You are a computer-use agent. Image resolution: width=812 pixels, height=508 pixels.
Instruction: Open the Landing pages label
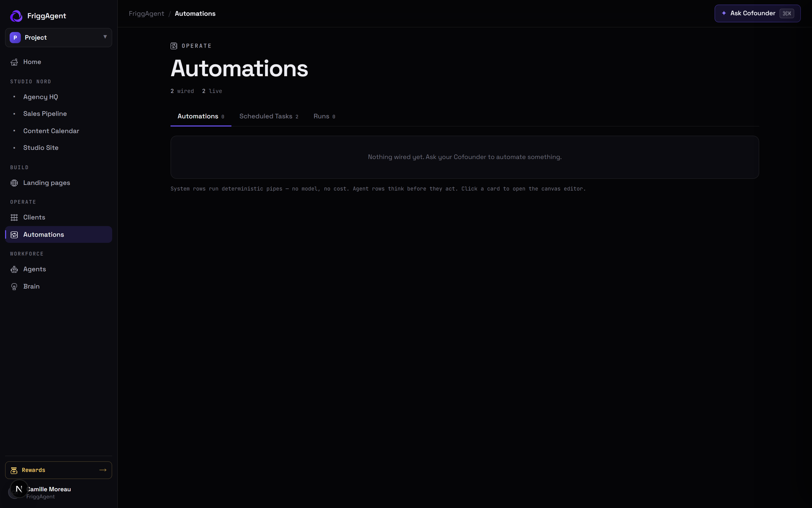click(47, 183)
